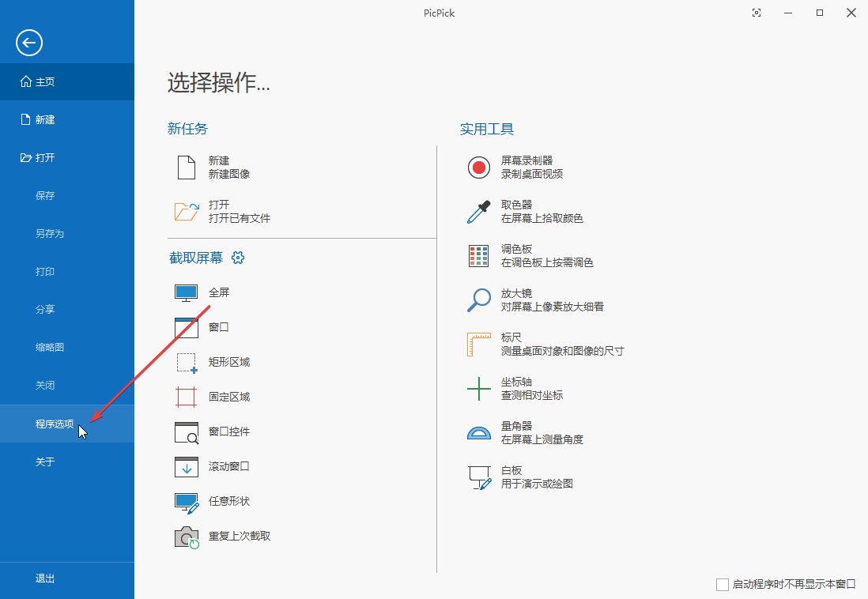
Task: Select the 窗口 window capture tool
Action: pos(220,326)
